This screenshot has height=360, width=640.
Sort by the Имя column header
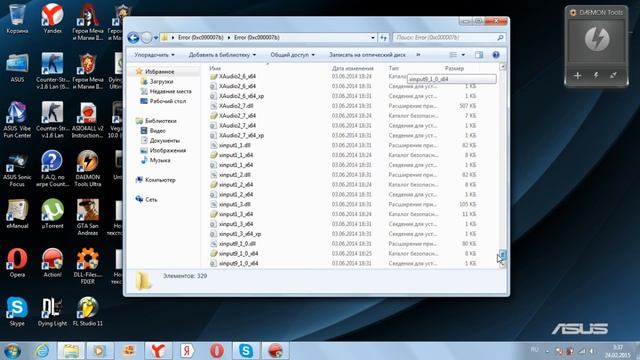click(x=215, y=68)
